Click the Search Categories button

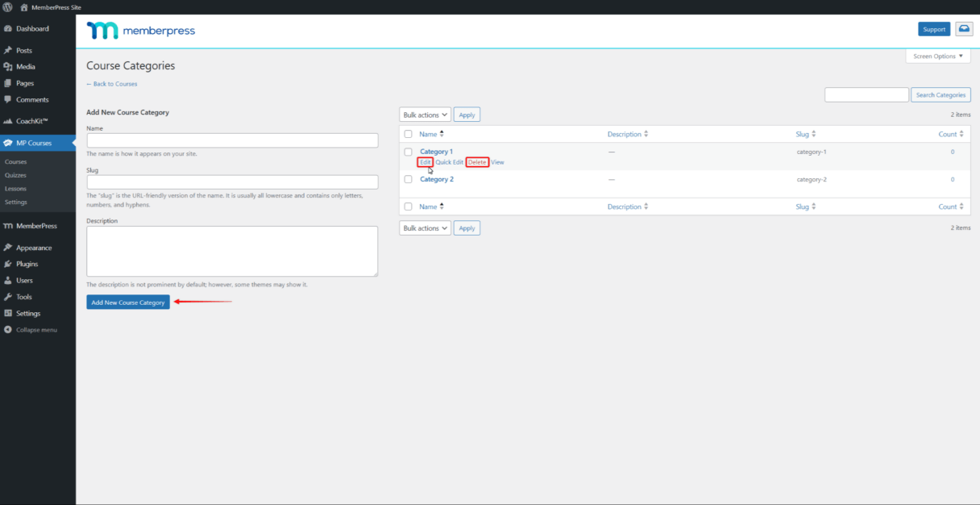coord(941,95)
